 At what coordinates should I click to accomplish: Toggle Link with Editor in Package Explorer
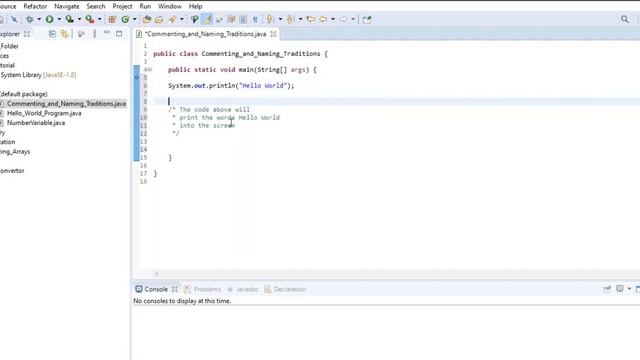[x=64, y=34]
